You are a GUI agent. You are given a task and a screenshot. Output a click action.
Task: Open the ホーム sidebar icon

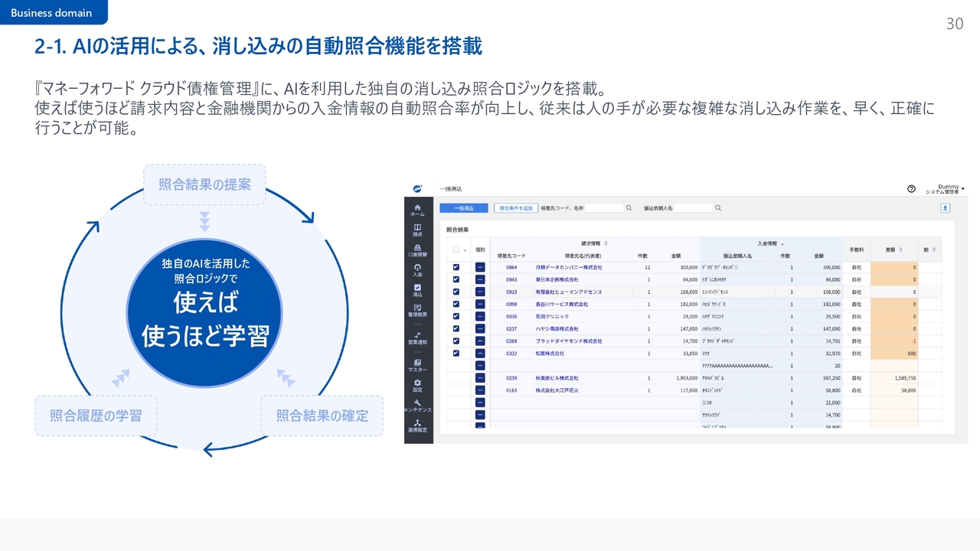point(417,210)
